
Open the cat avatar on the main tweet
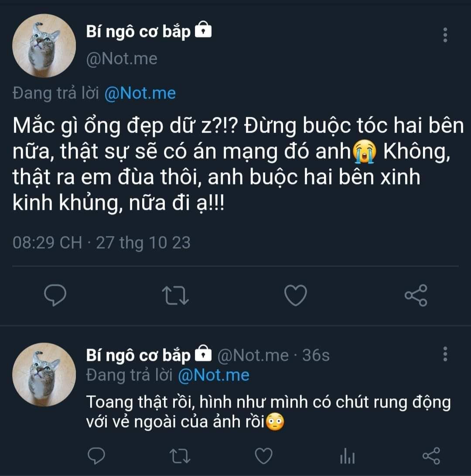click(x=44, y=46)
